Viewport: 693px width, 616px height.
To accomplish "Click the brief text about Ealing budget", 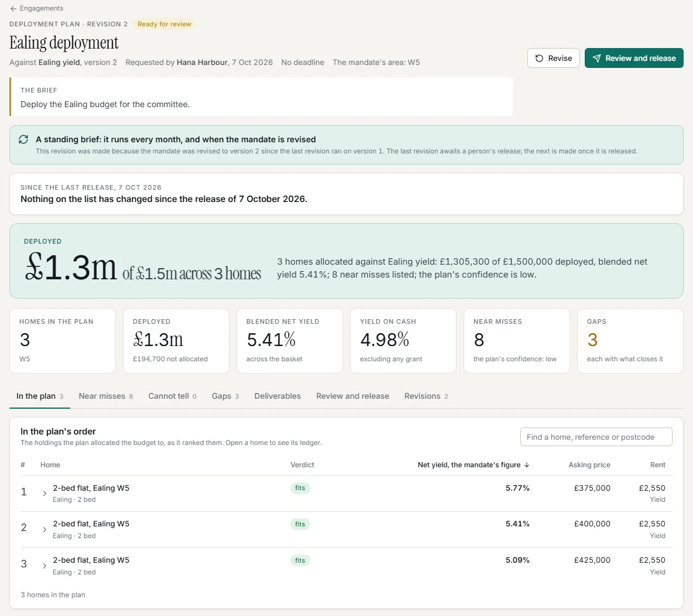I will (x=105, y=104).
